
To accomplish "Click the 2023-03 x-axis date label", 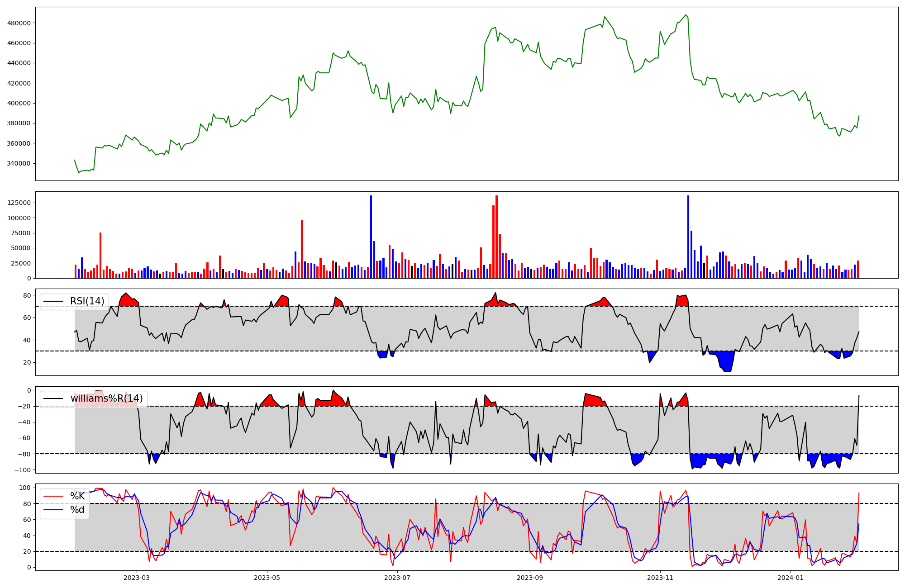I will pos(137,578).
